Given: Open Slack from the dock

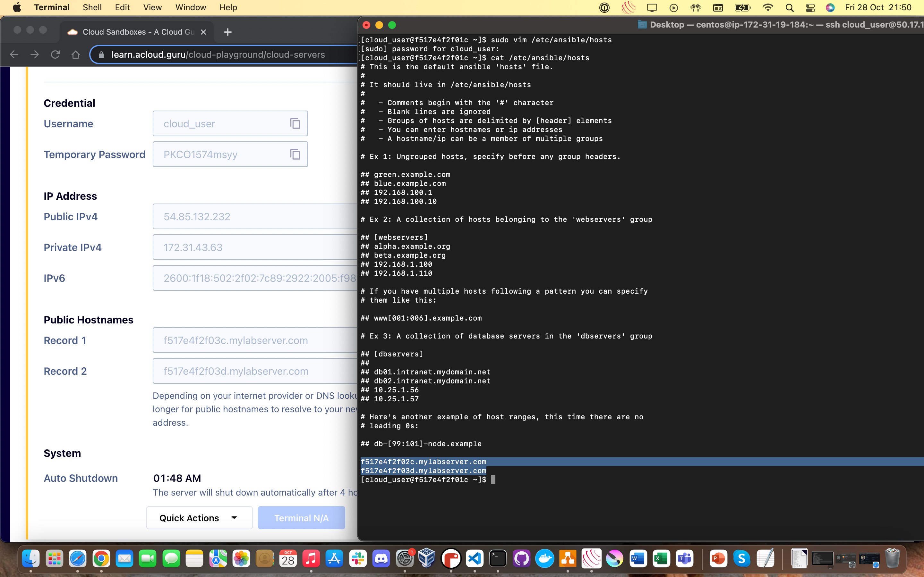Looking at the screenshot, I should [x=357, y=559].
